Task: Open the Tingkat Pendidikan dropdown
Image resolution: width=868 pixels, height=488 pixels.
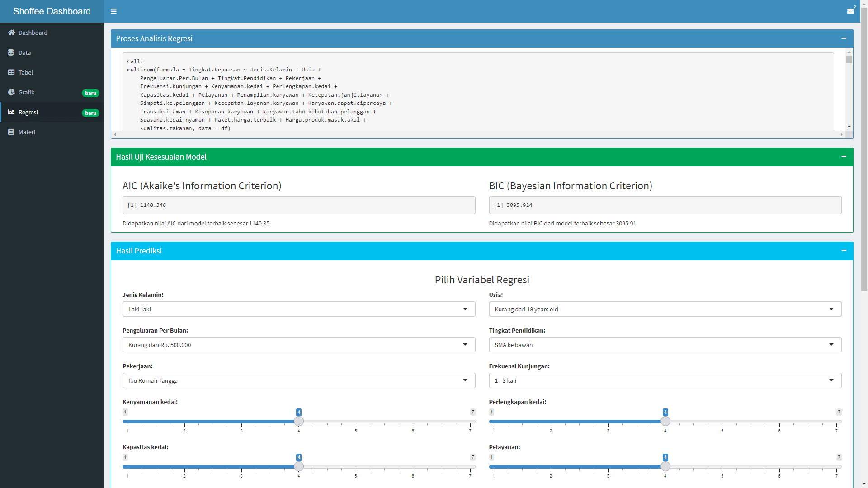Action: pos(665,345)
